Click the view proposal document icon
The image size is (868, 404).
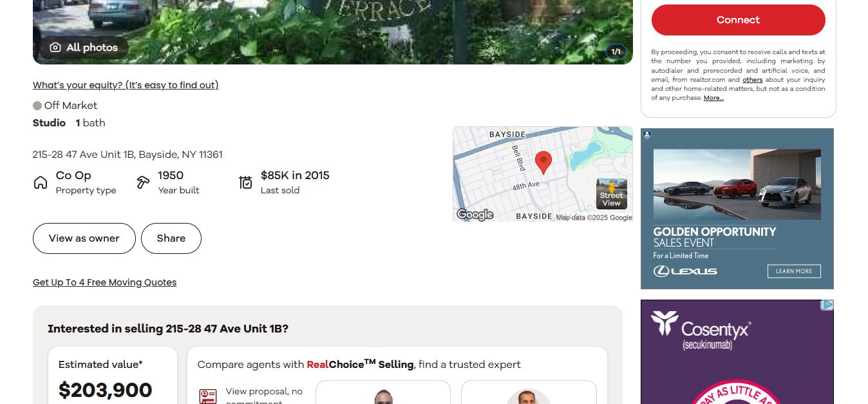pos(208,397)
